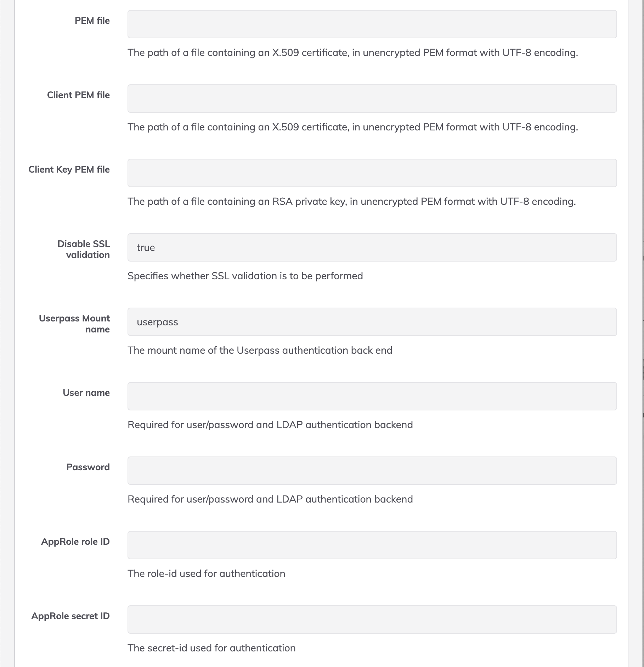The image size is (644, 667).
Task: Click the AppRole role ID input
Action: pos(372,545)
